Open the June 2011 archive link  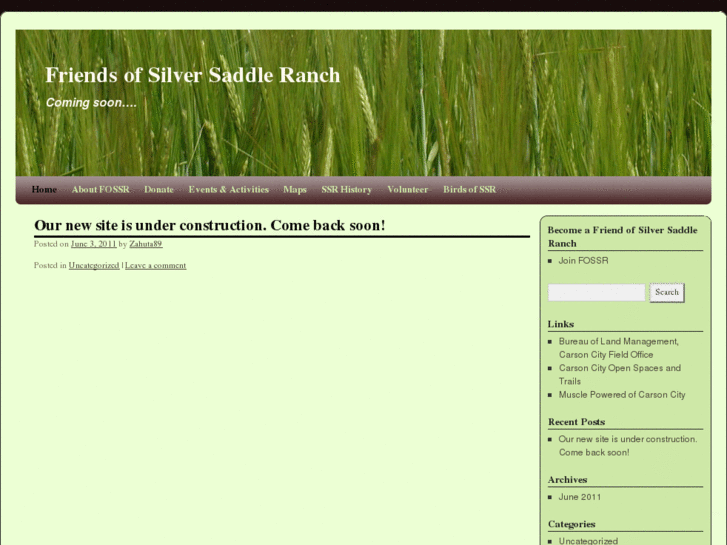pyautogui.click(x=580, y=497)
